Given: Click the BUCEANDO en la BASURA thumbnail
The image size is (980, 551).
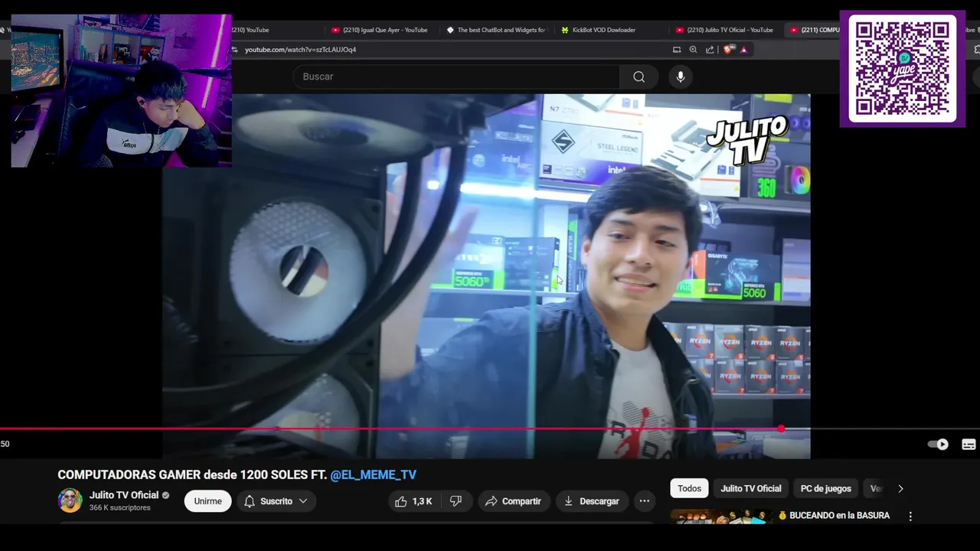Looking at the screenshot, I should (x=720, y=517).
